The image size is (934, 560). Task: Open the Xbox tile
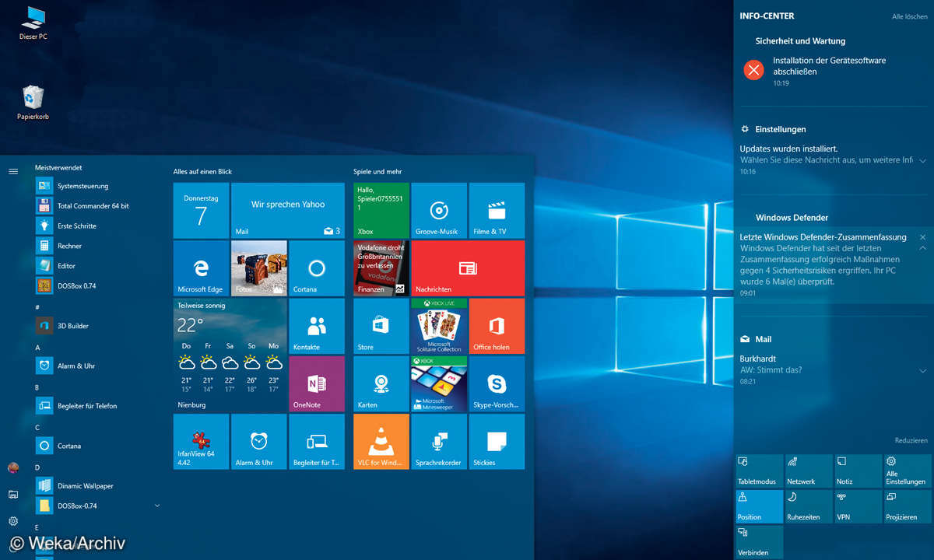(381, 211)
